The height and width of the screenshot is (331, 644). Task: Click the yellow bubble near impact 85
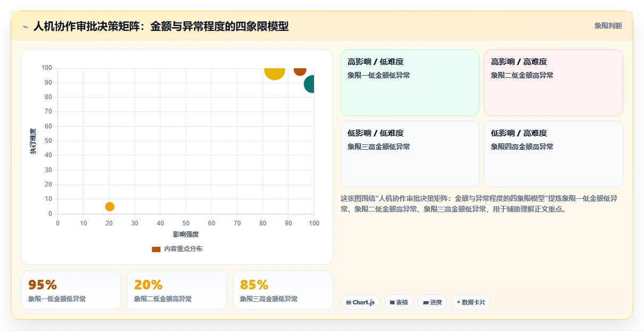275,74
